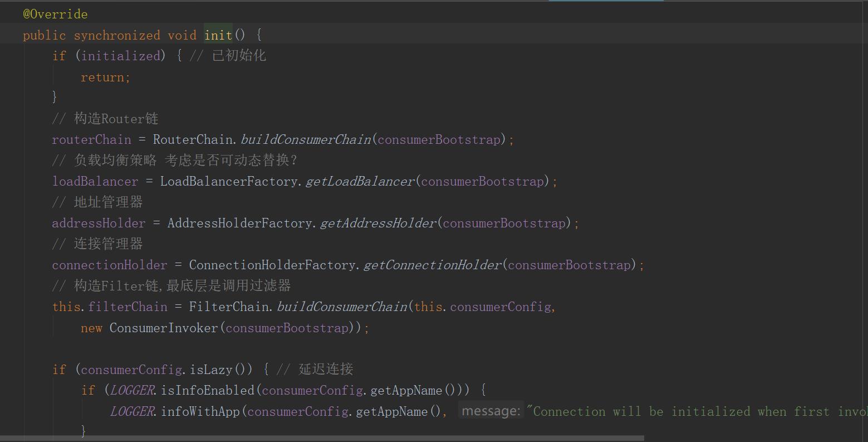Click the isLazy method call
Screen dimensions: 868x442
point(211,370)
